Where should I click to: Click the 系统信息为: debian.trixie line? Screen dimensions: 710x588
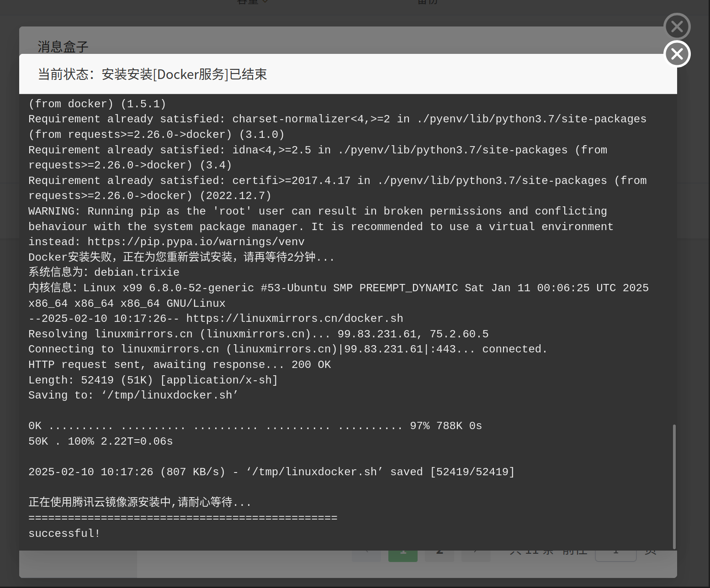(x=104, y=272)
